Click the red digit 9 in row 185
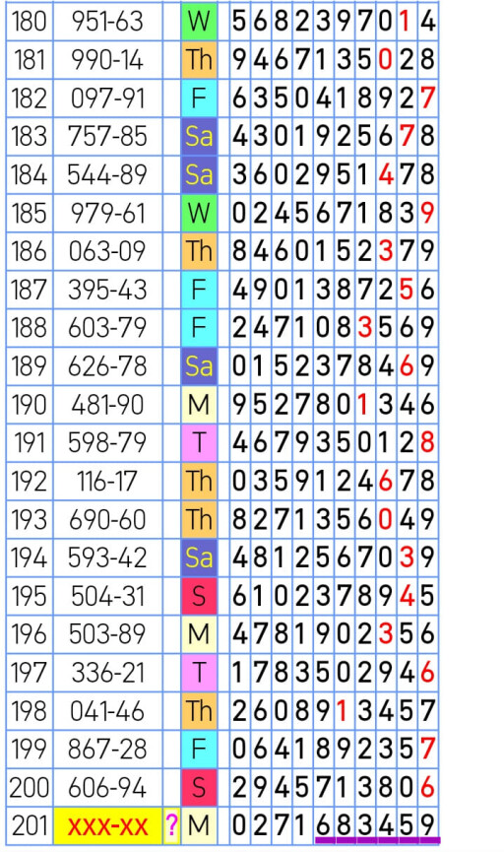The image size is (504, 852). click(427, 213)
